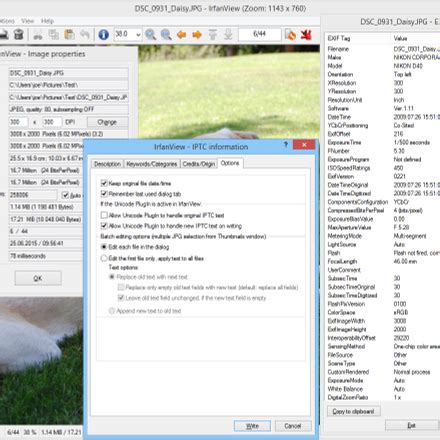Select Append new text to old text radio
The width and height of the screenshot is (440, 440).
tap(112, 311)
